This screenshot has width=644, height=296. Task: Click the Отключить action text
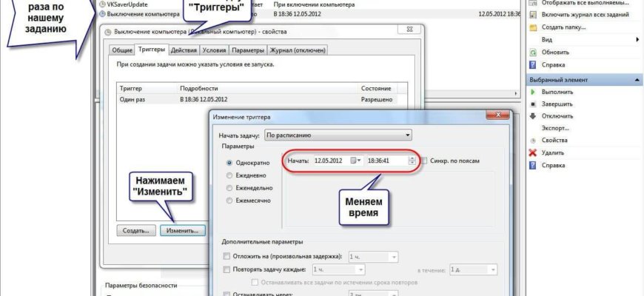[x=557, y=116]
